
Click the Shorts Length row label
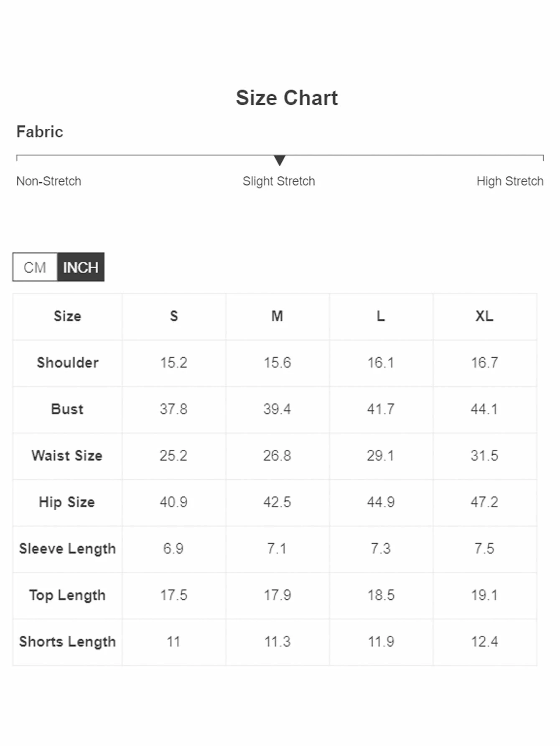[x=67, y=642]
